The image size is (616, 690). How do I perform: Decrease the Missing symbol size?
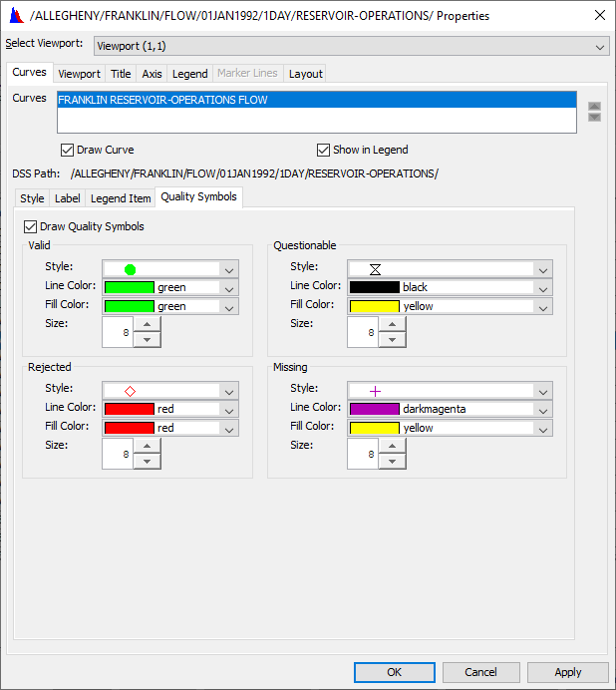pos(392,462)
